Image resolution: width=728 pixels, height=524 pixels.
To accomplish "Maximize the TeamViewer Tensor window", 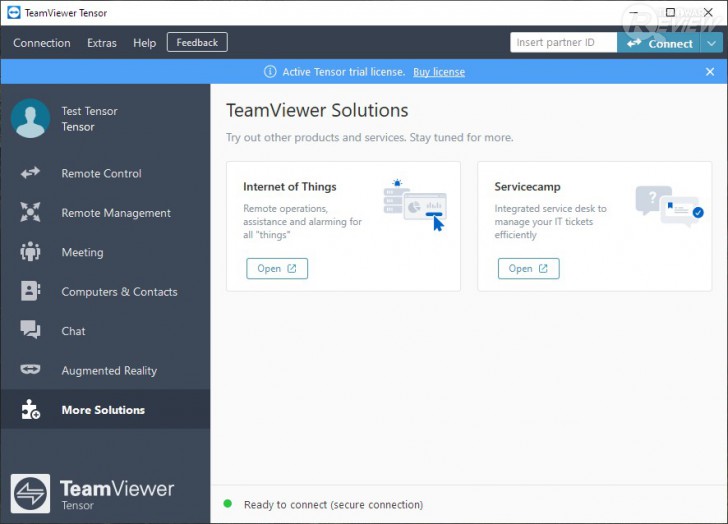I will tap(670, 12).
